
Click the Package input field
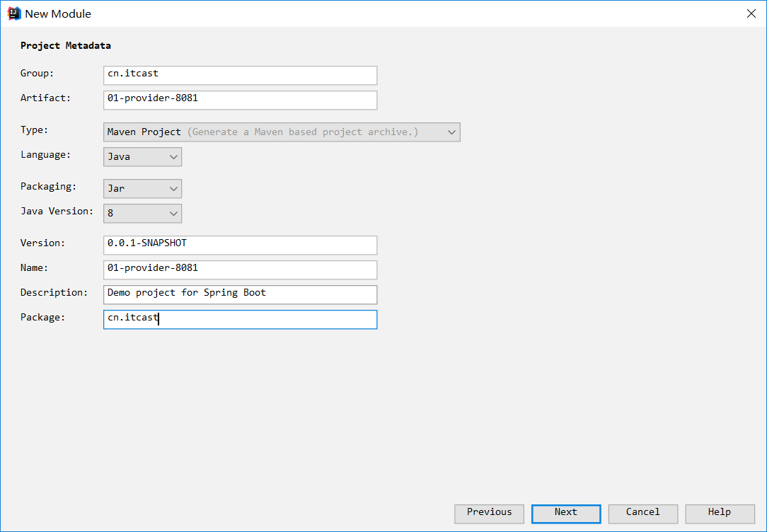tap(240, 319)
